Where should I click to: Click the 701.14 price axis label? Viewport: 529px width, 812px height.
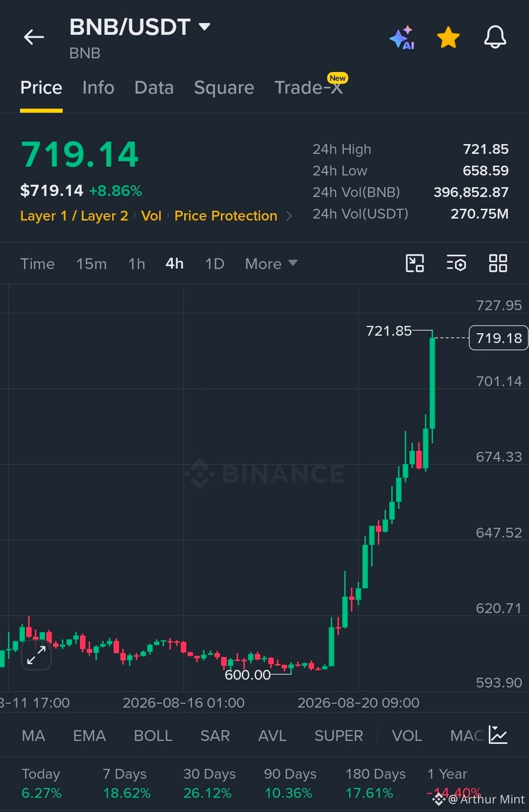[499, 381]
